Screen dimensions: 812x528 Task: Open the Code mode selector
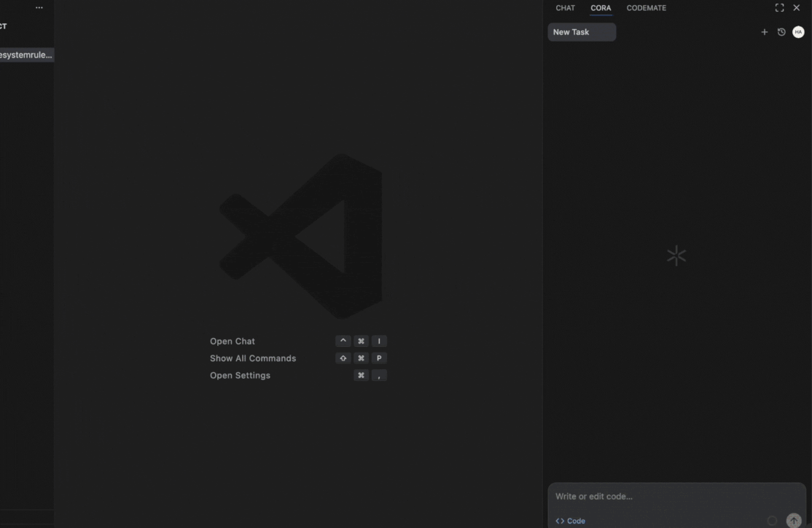[x=570, y=521]
